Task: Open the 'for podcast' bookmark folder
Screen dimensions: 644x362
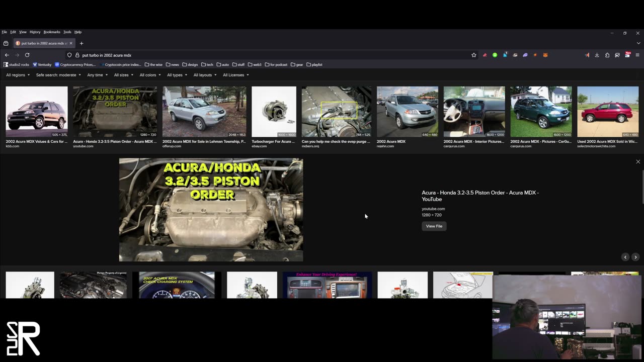Action: click(x=276, y=64)
